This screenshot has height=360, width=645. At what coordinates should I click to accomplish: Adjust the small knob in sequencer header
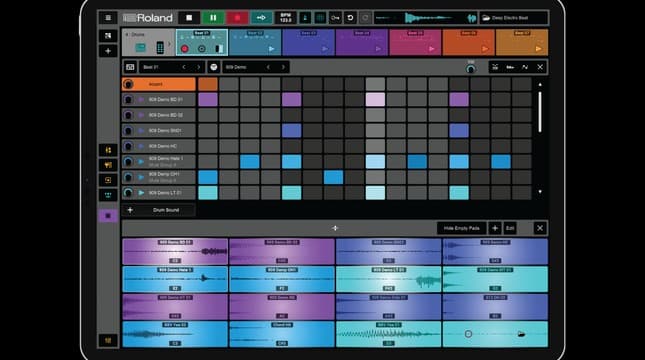(471, 68)
